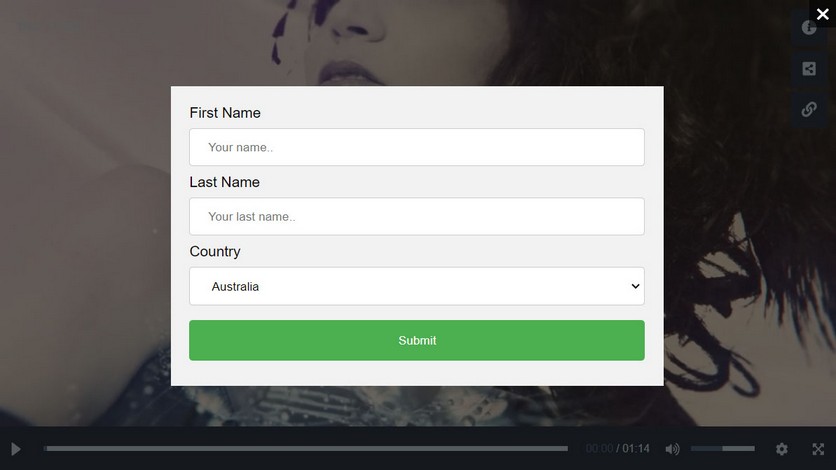Viewport: 836px width, 470px height.
Task: Expand the Country dropdown
Action: (x=416, y=286)
